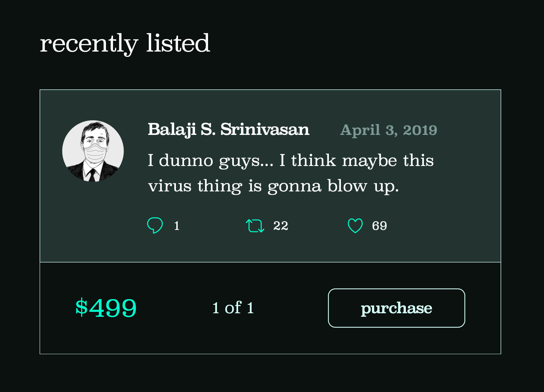Click the tweet line "virus thing is gonna blow up."
This screenshot has width=544, height=392.
tap(273, 186)
